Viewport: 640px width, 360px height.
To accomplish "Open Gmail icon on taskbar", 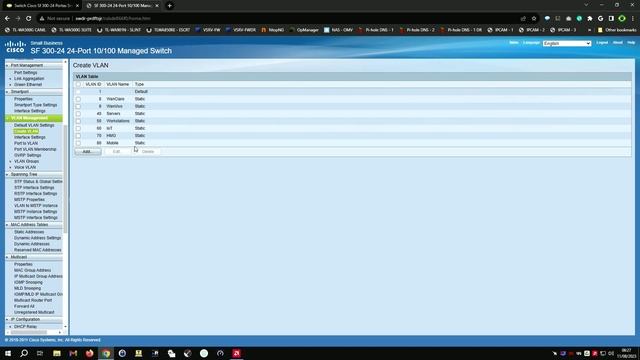I will click(x=73, y=353).
